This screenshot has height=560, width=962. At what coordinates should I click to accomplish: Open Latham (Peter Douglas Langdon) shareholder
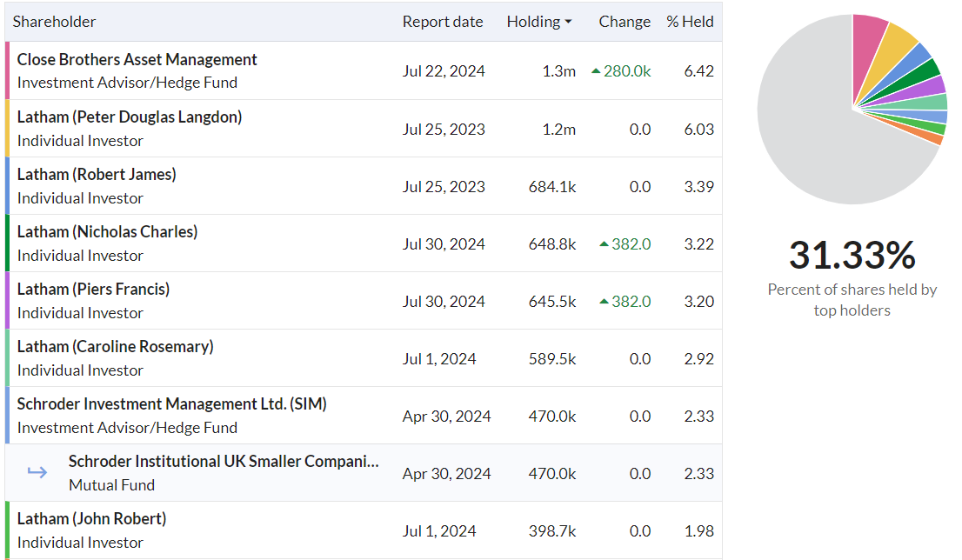click(130, 117)
